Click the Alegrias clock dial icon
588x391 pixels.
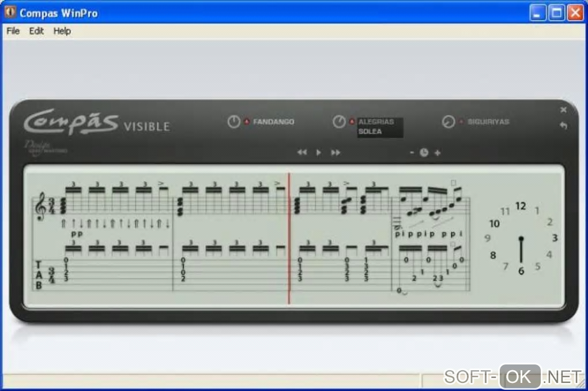coord(339,122)
